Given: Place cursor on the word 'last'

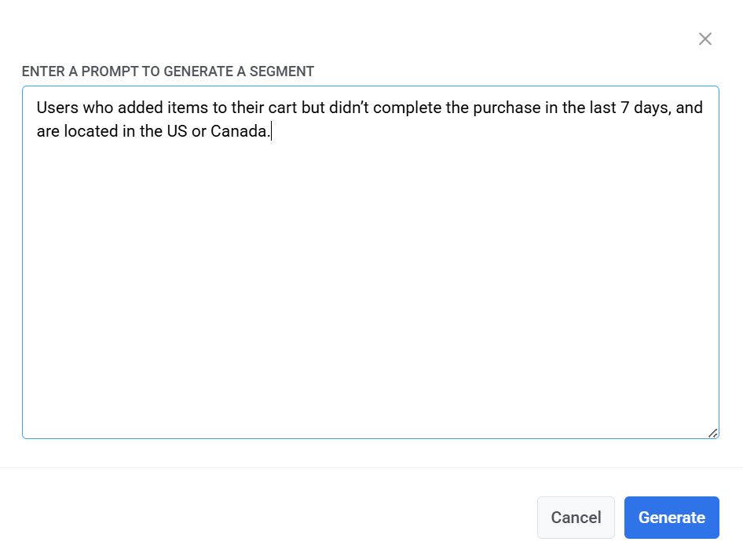Looking at the screenshot, I should pyautogui.click(x=602, y=108).
